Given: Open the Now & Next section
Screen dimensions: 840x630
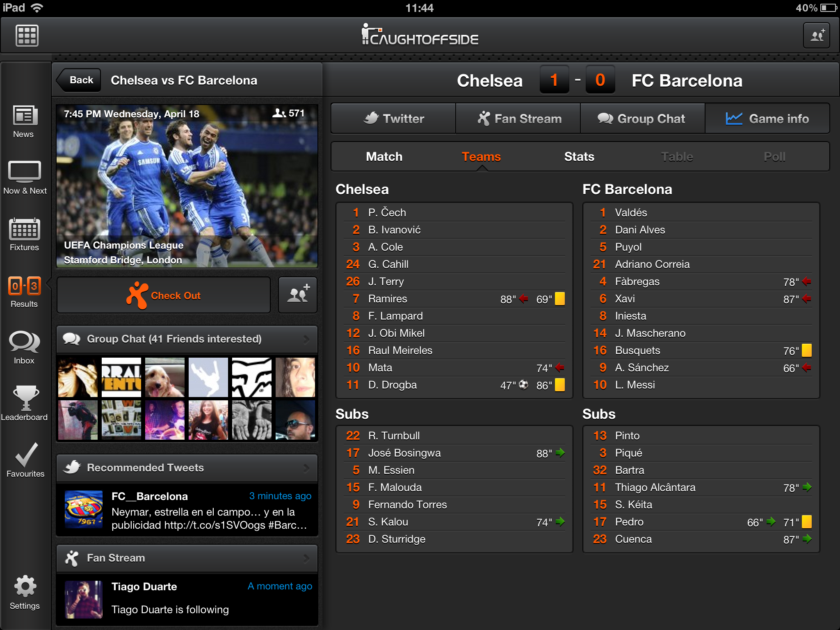Looking at the screenshot, I should pyautogui.click(x=25, y=178).
